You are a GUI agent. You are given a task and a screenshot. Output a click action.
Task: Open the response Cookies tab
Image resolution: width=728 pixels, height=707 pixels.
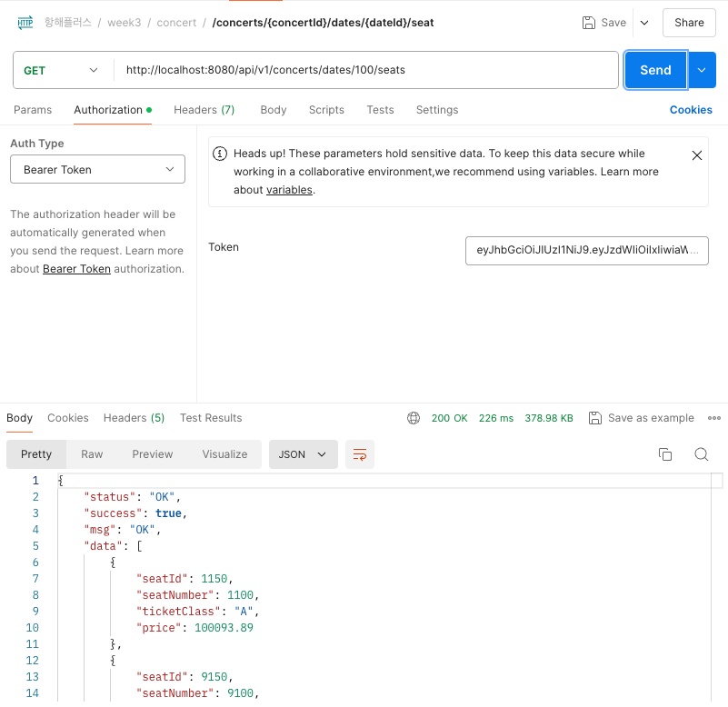pos(68,418)
